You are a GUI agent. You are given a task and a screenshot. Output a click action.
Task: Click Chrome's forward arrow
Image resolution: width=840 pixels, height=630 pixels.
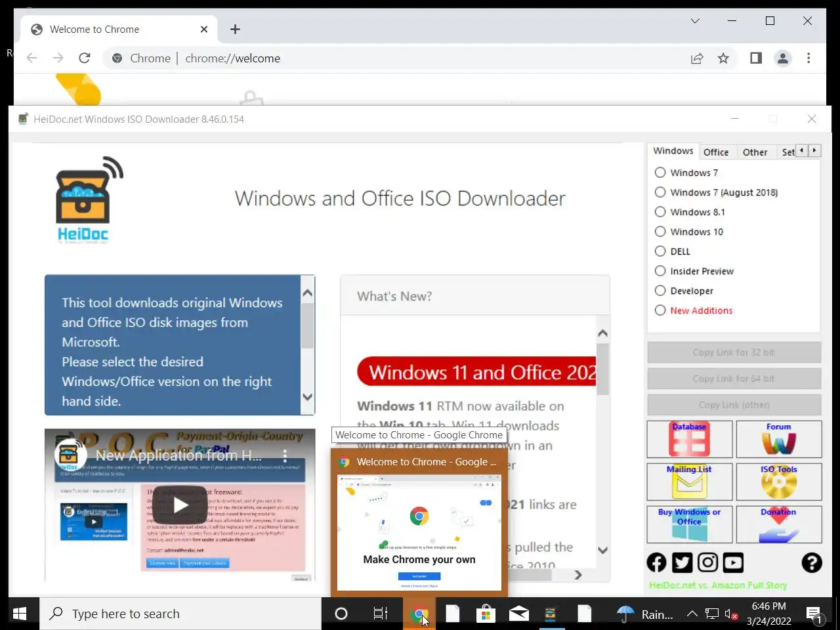(x=58, y=58)
